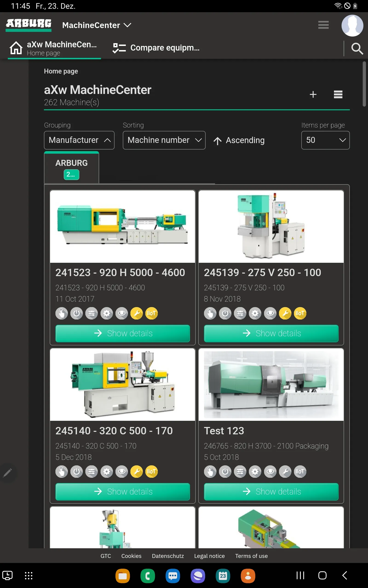Viewport: 368px width, 588px height.
Task: Click the gear icon on machine 245139
Action: [255, 313]
